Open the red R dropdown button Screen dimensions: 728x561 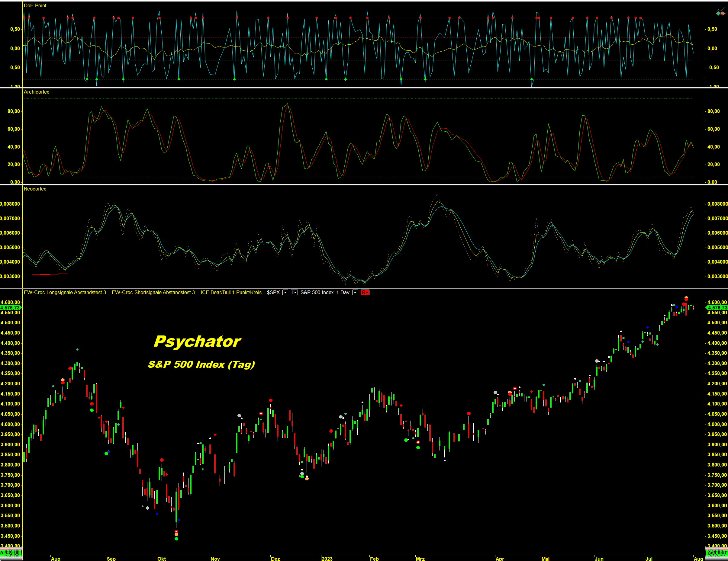click(x=365, y=293)
